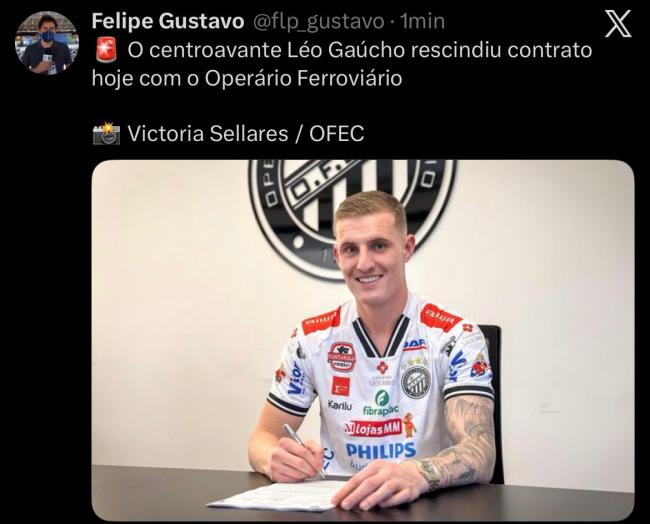The height and width of the screenshot is (524, 650).
Task: Click the camera flash emoji
Action: 106,133
